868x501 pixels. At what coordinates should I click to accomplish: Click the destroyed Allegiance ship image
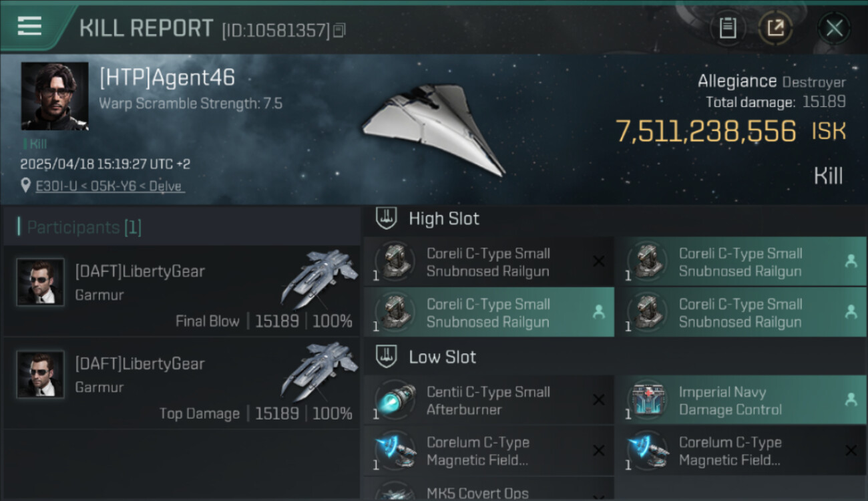(x=434, y=130)
